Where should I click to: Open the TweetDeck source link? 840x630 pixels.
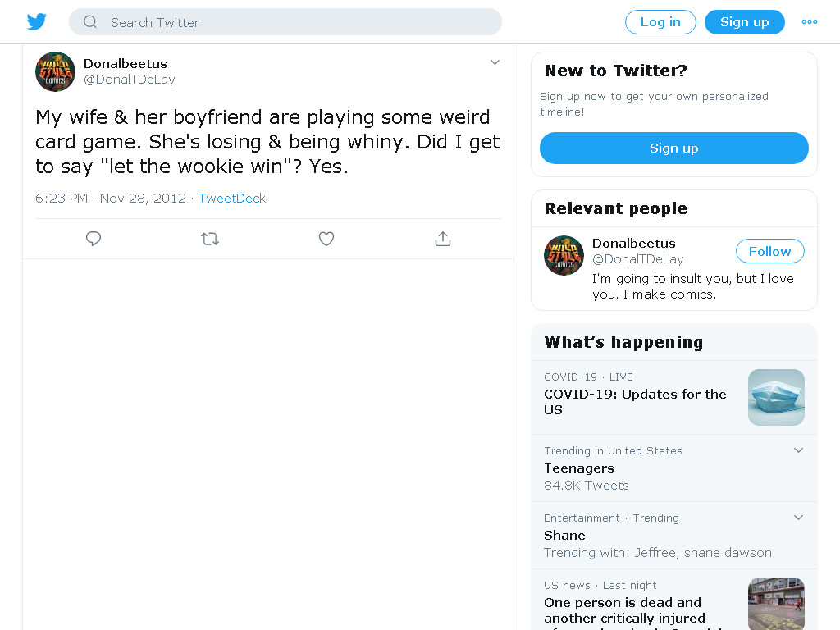coord(232,199)
